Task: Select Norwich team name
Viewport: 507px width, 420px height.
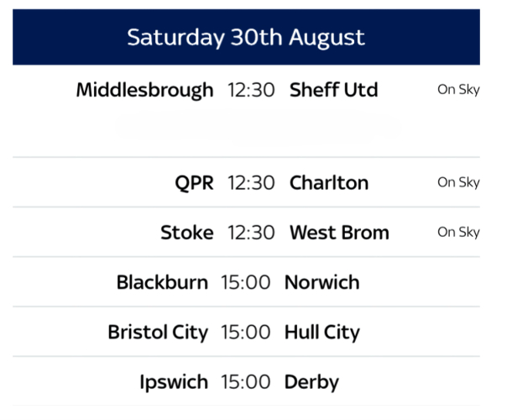Action: click(321, 282)
